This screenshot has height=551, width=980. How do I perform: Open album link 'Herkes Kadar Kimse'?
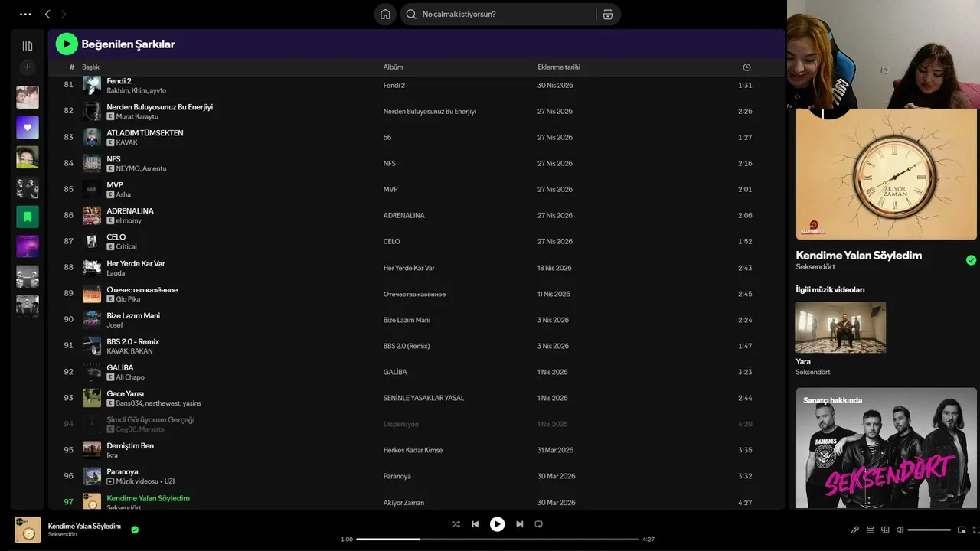[x=413, y=450]
